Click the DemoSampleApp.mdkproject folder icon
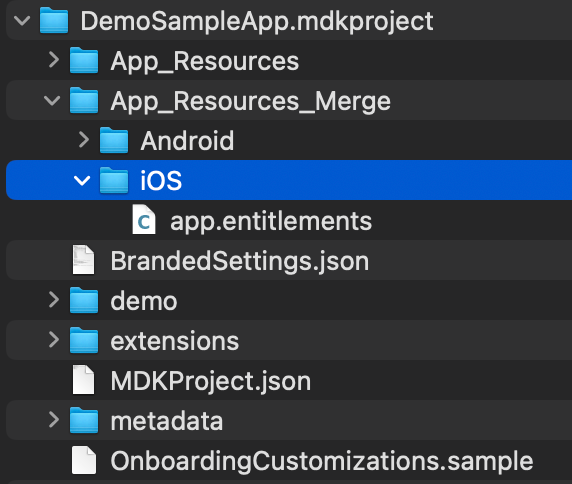The image size is (572, 484). click(x=54, y=21)
